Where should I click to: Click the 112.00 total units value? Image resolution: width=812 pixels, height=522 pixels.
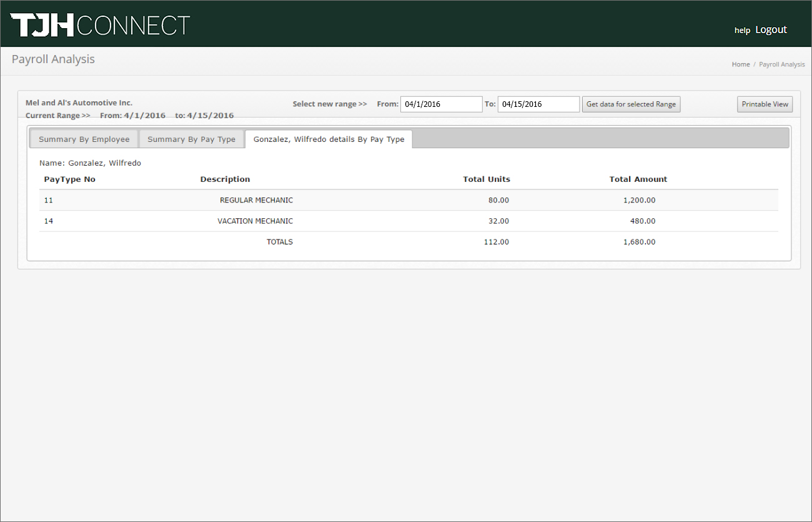click(x=497, y=242)
